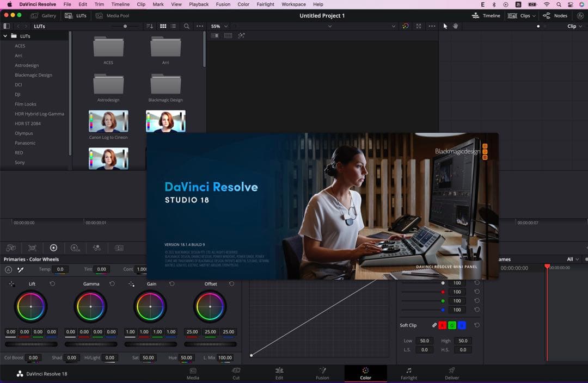Click the search icon in LUTs panel
Image resolution: width=588 pixels, height=383 pixels.
(187, 26)
